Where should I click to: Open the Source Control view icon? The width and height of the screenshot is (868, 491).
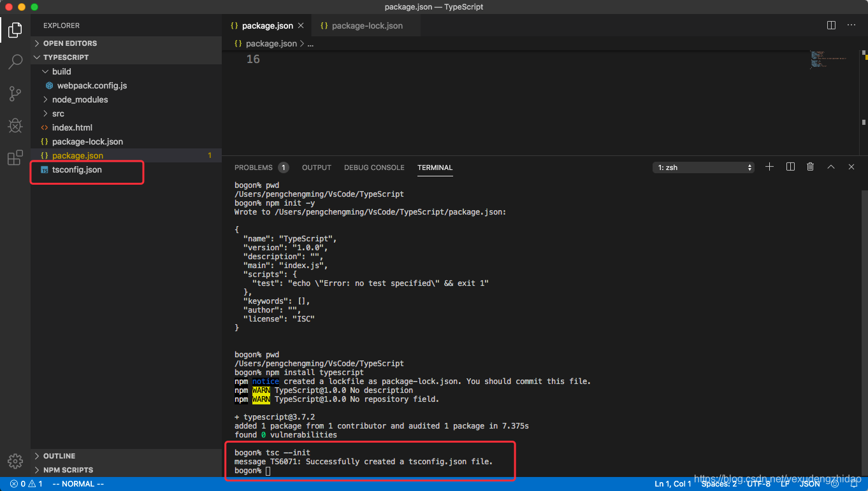point(15,94)
